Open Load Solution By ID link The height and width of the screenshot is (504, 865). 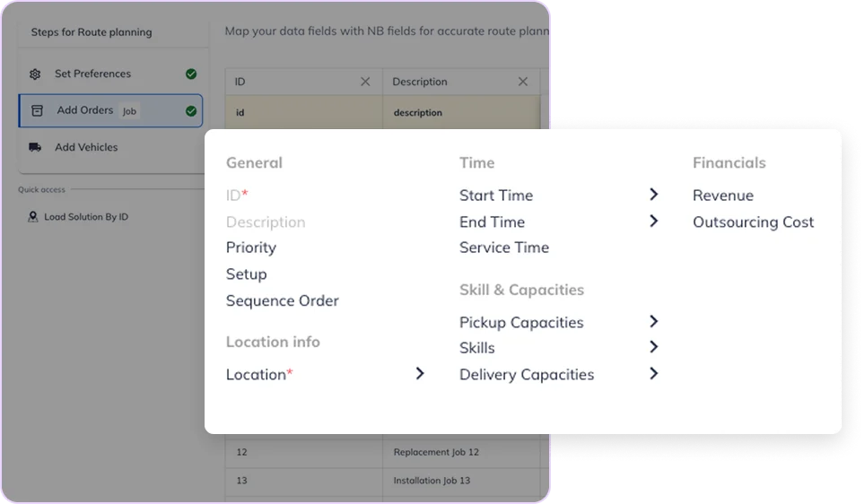point(86,217)
